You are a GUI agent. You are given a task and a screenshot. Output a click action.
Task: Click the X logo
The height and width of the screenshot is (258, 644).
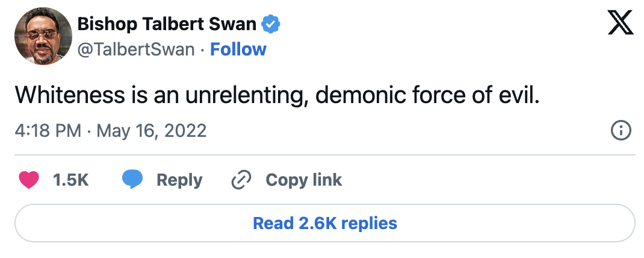tap(619, 25)
